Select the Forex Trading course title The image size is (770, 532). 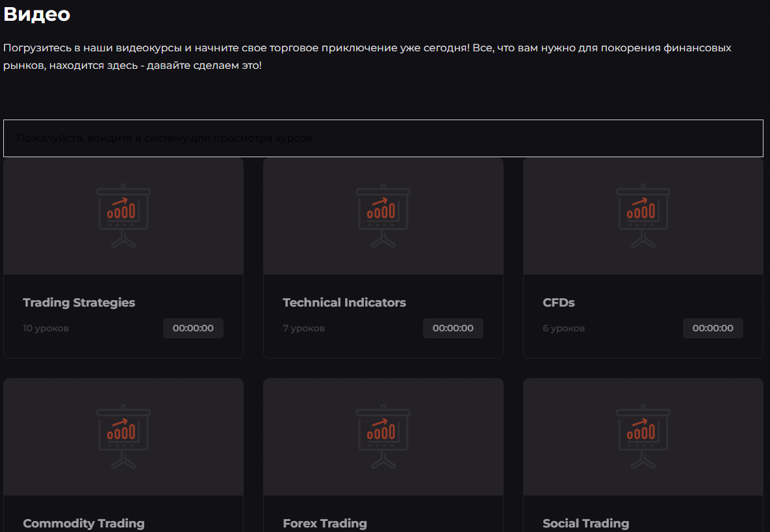325,523
